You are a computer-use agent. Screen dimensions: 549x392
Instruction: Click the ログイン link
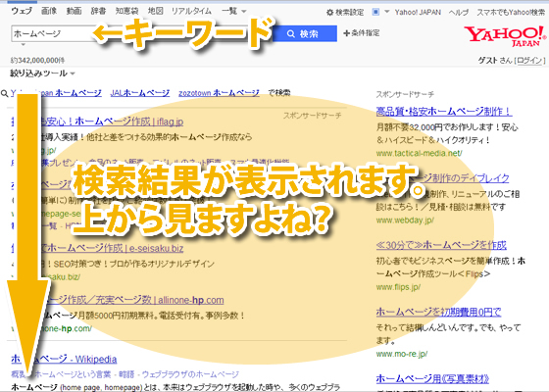529,61
